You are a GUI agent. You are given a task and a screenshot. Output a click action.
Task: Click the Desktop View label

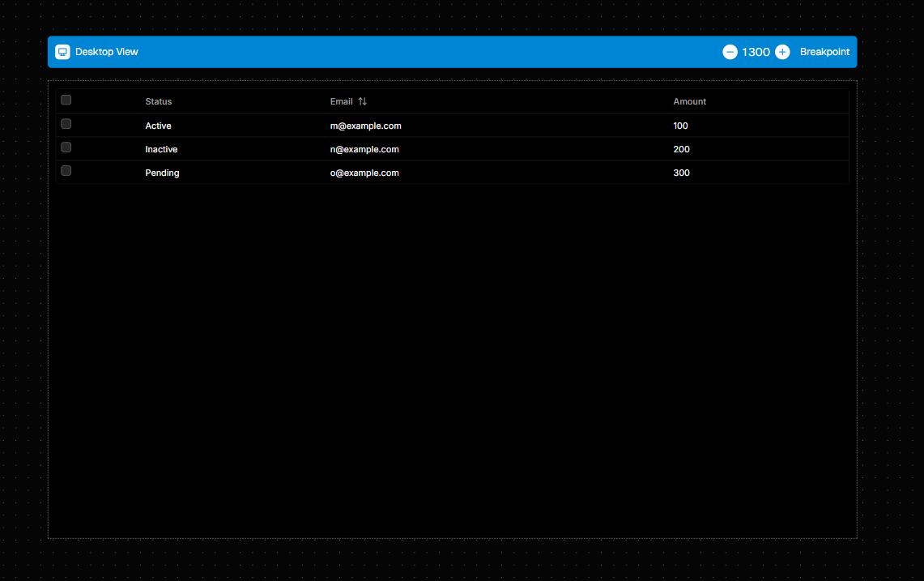click(x=106, y=51)
